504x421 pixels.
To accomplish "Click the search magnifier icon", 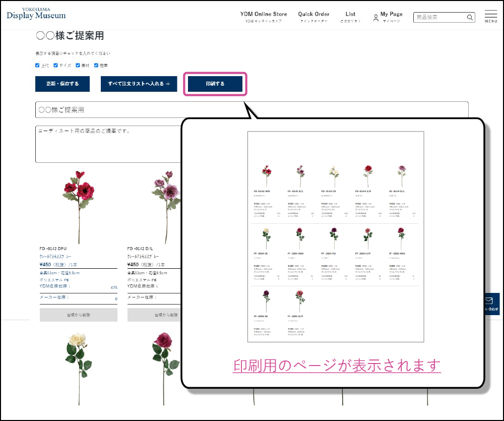I will tap(470, 18).
